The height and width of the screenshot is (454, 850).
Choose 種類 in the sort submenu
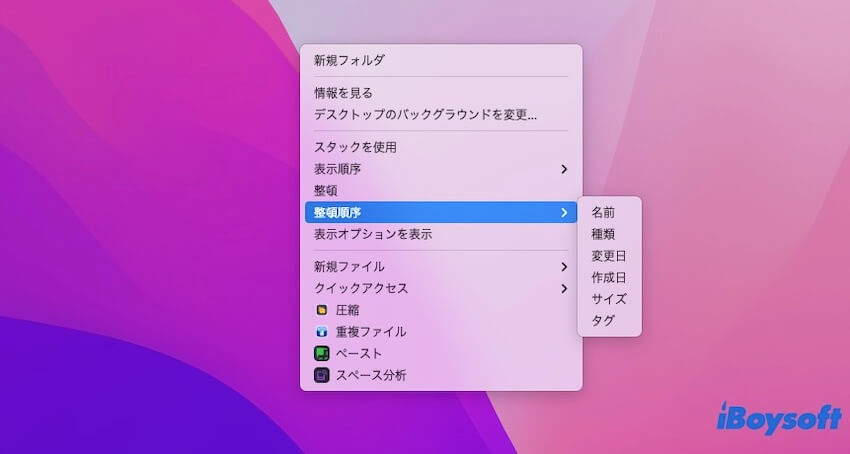pyautogui.click(x=603, y=234)
